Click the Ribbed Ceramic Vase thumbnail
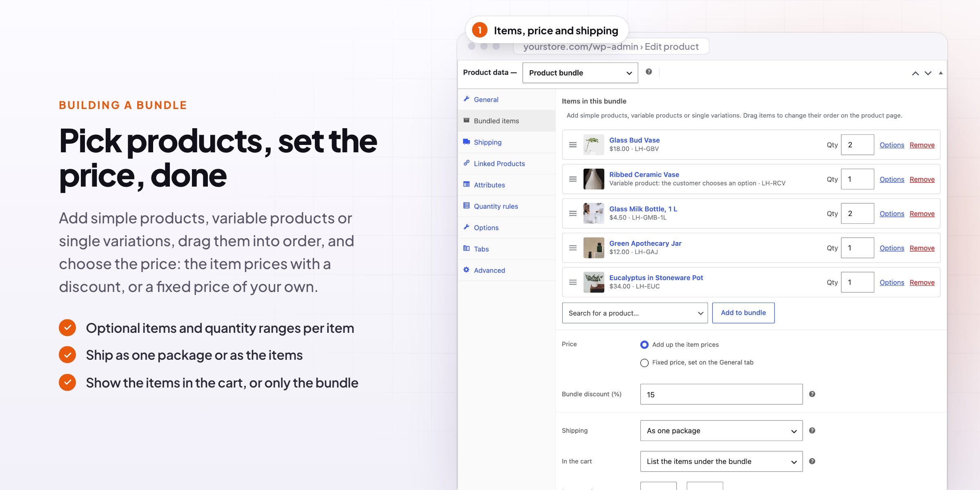 pos(594,179)
